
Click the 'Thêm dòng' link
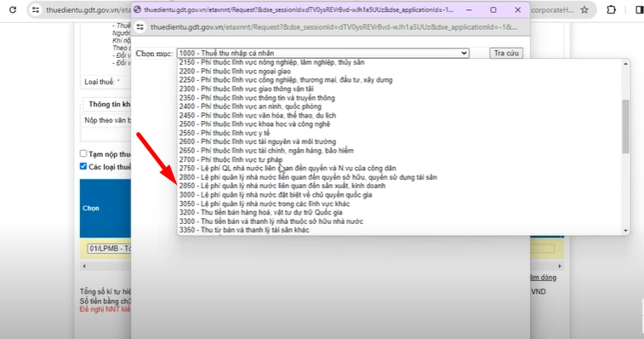543,278
